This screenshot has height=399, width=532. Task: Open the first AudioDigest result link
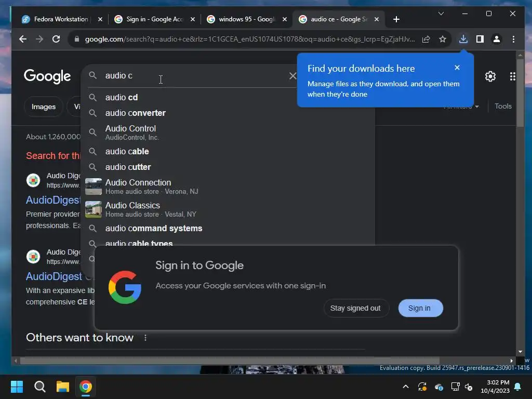(x=54, y=200)
